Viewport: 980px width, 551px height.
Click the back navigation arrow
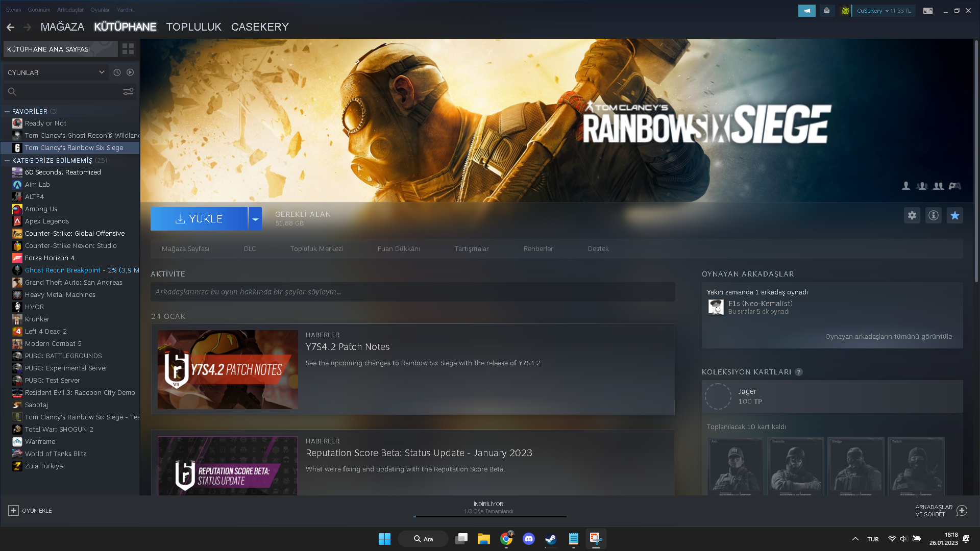tap(10, 27)
